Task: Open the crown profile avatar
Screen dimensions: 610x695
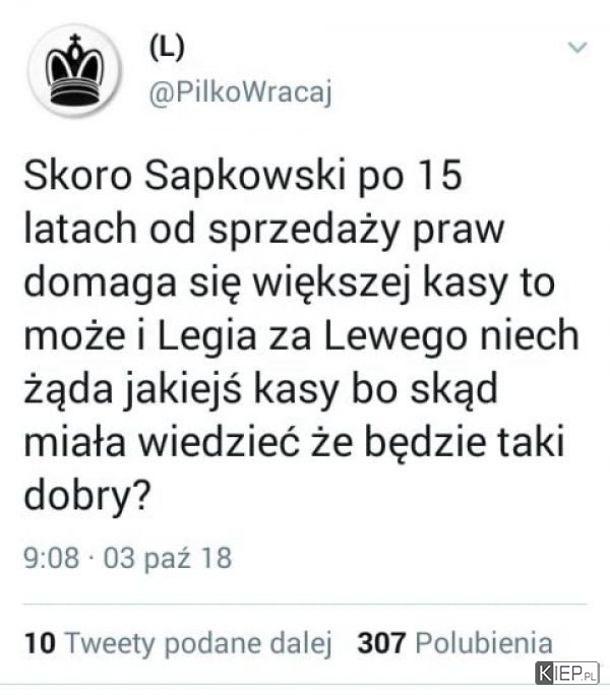Action: [74, 71]
